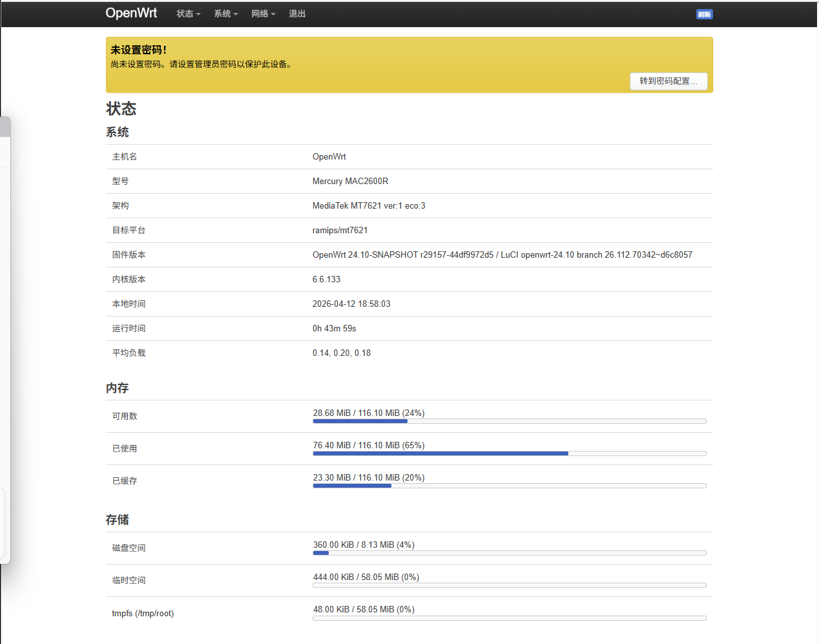Click the 磁盘空间 storage label
This screenshot has height=644, width=819.
click(129, 548)
